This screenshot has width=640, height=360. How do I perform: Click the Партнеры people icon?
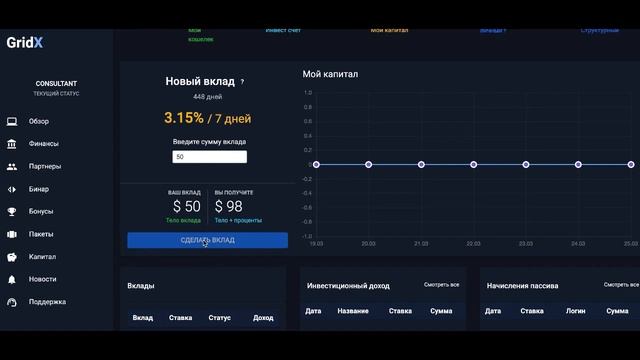12,167
